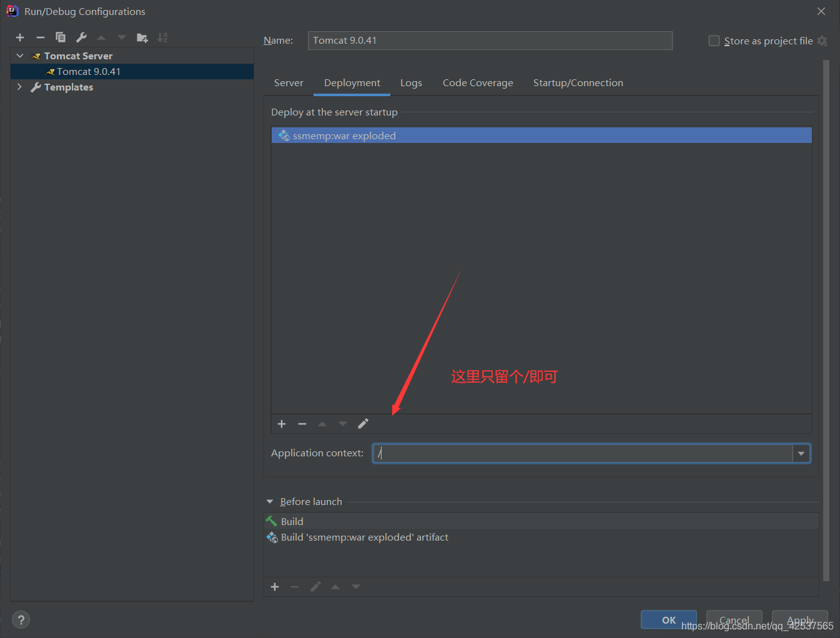
Task: Open the Store as project file settings gear
Action: [822, 41]
